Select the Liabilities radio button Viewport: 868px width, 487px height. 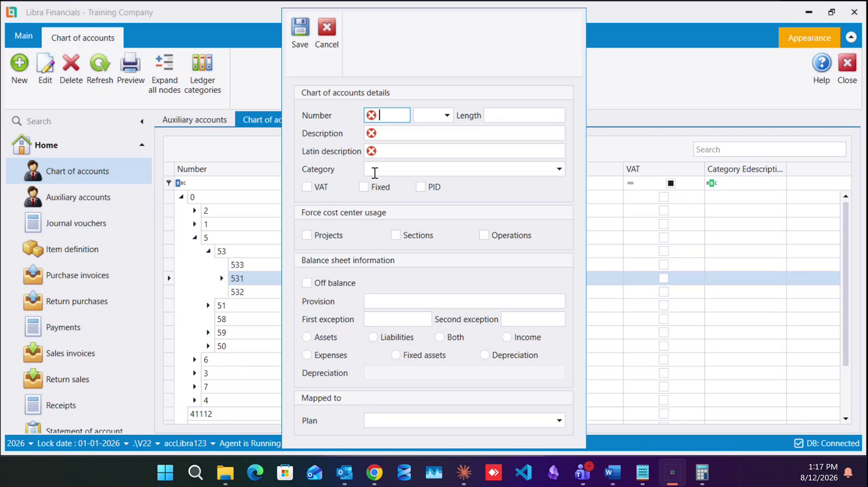pos(373,337)
